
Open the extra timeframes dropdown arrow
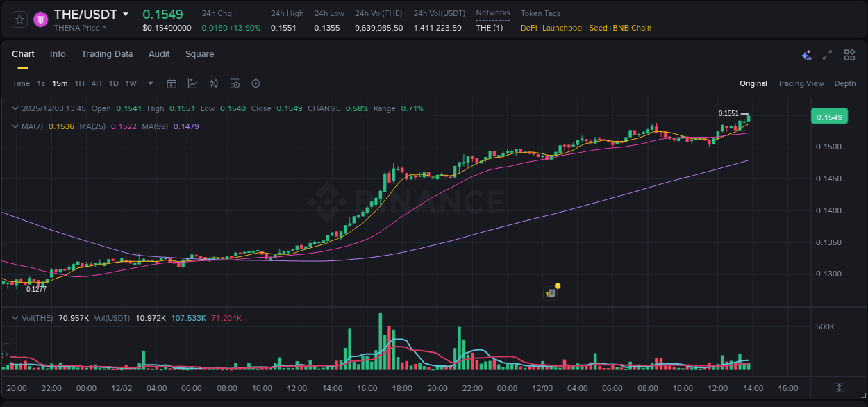coord(149,83)
